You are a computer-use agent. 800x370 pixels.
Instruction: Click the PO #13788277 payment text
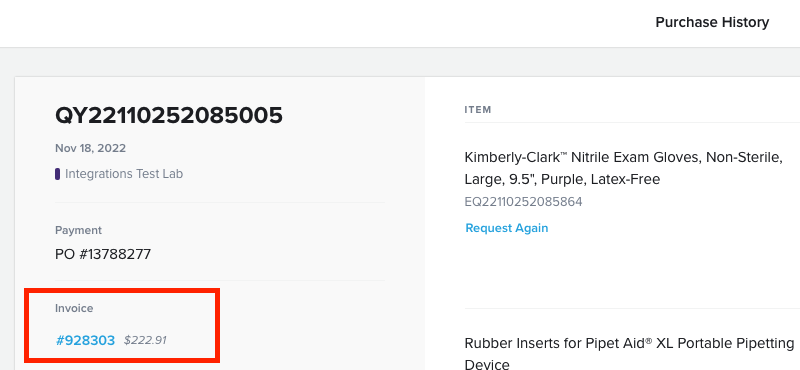[103, 254]
